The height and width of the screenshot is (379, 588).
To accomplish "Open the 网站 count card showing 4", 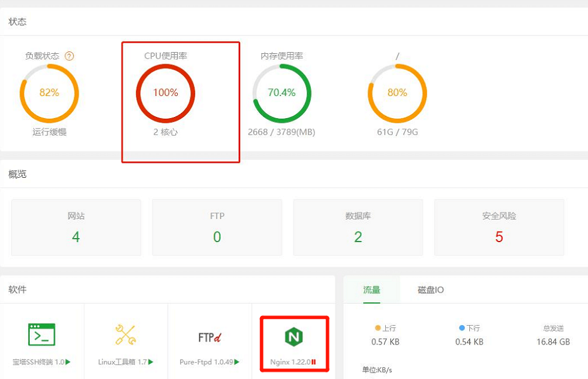I will pos(76,227).
